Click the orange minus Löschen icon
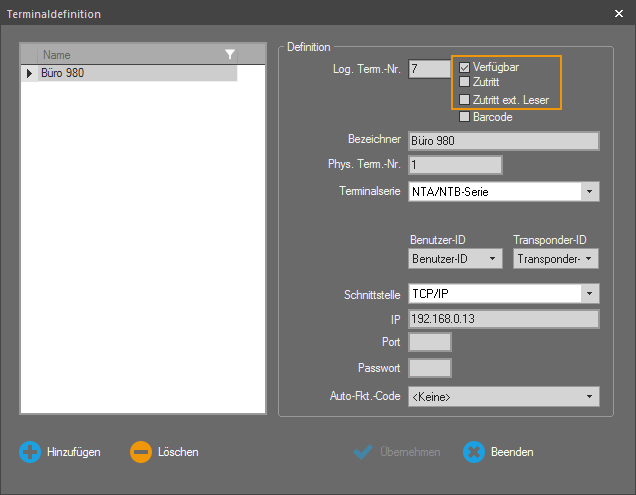This screenshot has width=636, height=495. [x=141, y=452]
